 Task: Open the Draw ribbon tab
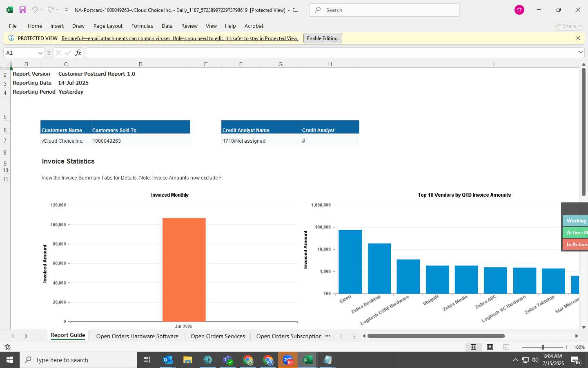point(78,26)
